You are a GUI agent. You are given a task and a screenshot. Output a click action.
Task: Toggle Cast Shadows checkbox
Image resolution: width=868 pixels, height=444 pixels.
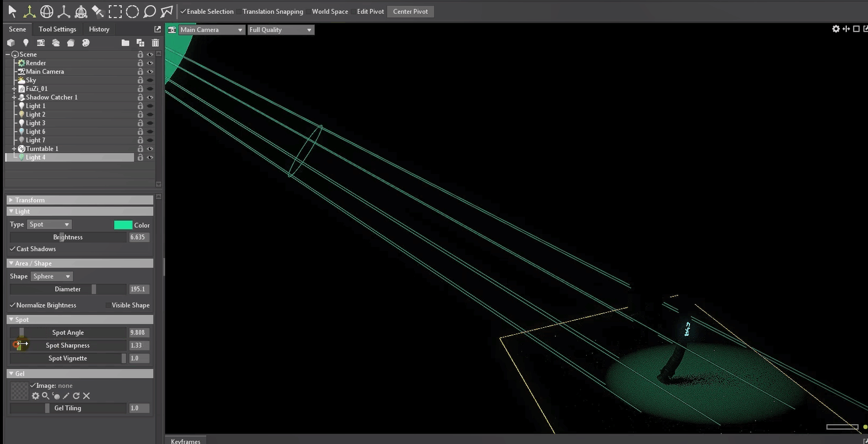click(13, 249)
